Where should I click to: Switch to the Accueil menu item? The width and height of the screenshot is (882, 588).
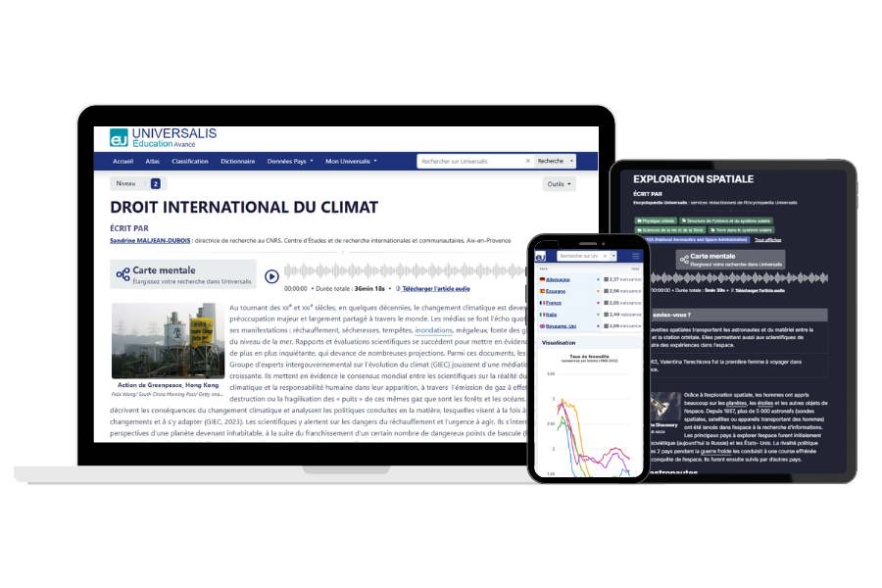(123, 160)
